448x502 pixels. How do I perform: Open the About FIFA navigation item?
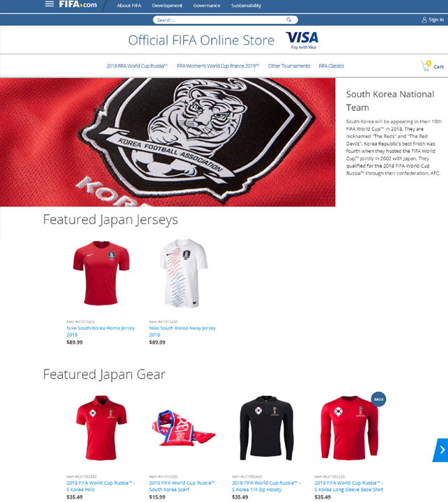click(x=129, y=6)
